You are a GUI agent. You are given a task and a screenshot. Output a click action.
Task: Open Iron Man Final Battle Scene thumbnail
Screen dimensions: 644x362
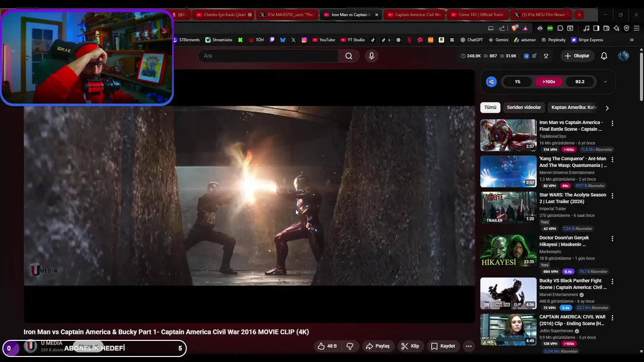508,135
